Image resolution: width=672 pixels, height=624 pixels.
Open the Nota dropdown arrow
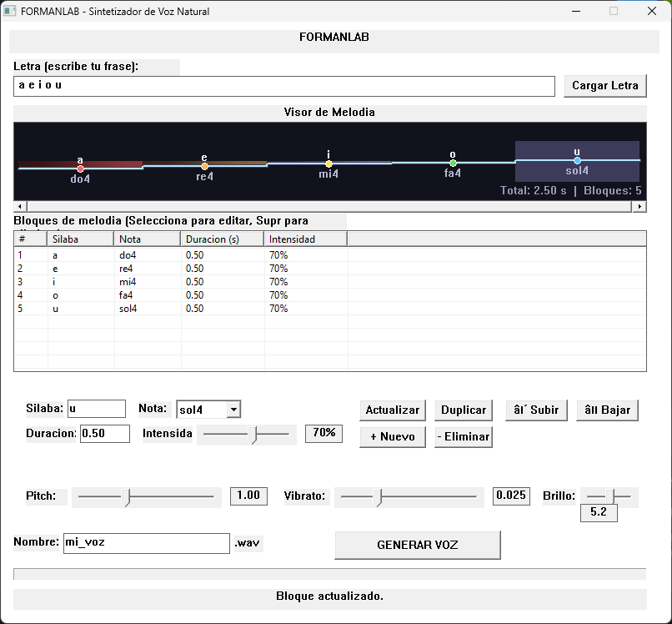(x=233, y=410)
